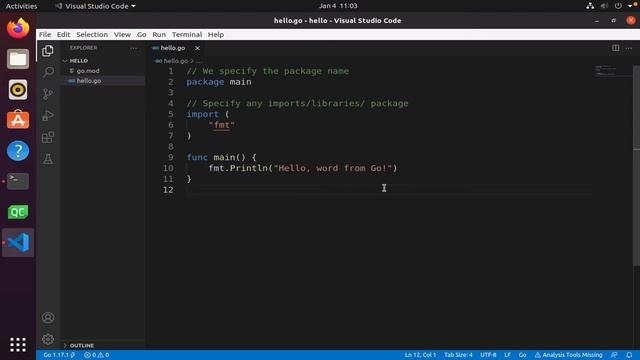
Task: Open the clock showing Jan 4 11:03
Action: (338, 6)
